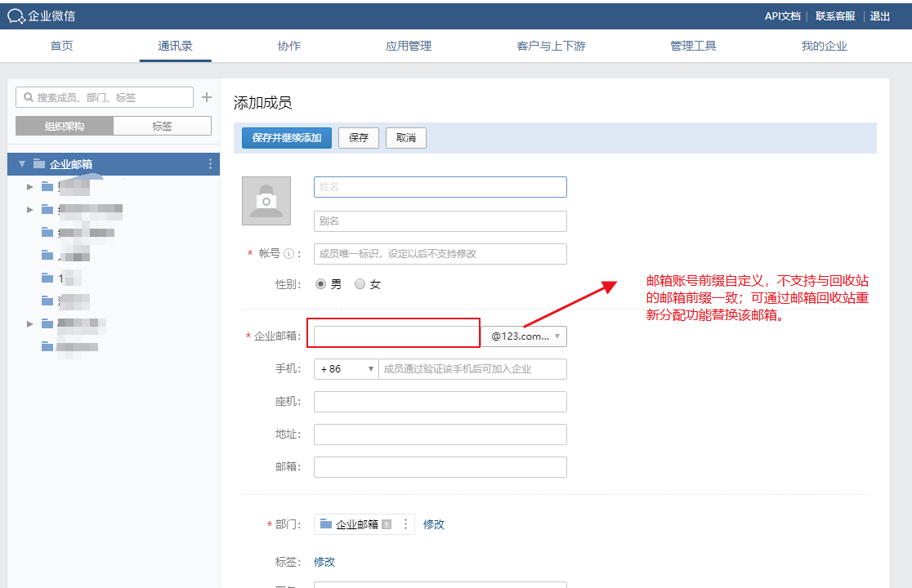Image resolution: width=912 pixels, height=588 pixels.
Task: Open the @123.com domain dropdown
Action: (524, 336)
